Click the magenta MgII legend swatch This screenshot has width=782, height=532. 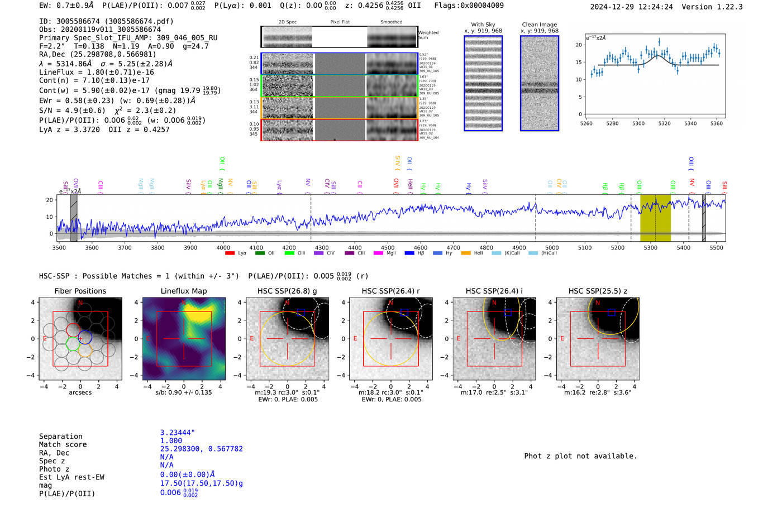pos(379,253)
